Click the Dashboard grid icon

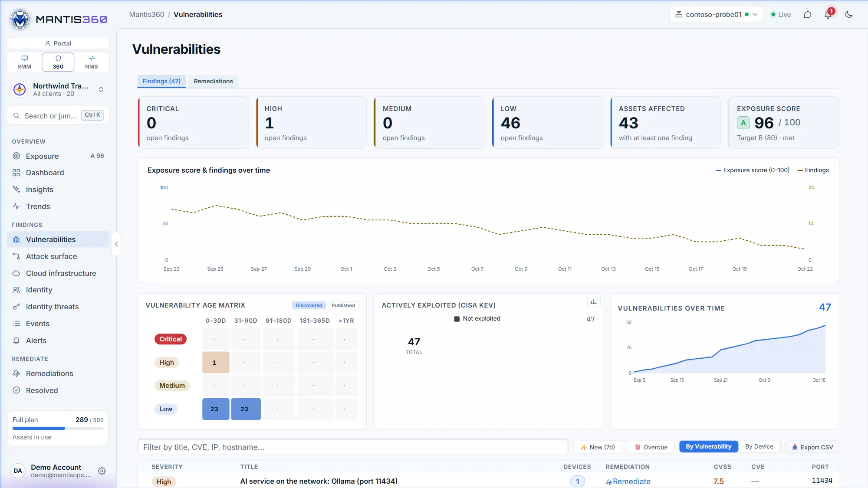click(16, 173)
